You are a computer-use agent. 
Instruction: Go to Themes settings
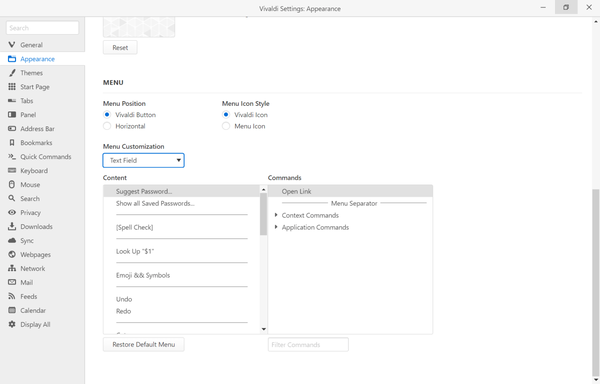tap(42, 73)
